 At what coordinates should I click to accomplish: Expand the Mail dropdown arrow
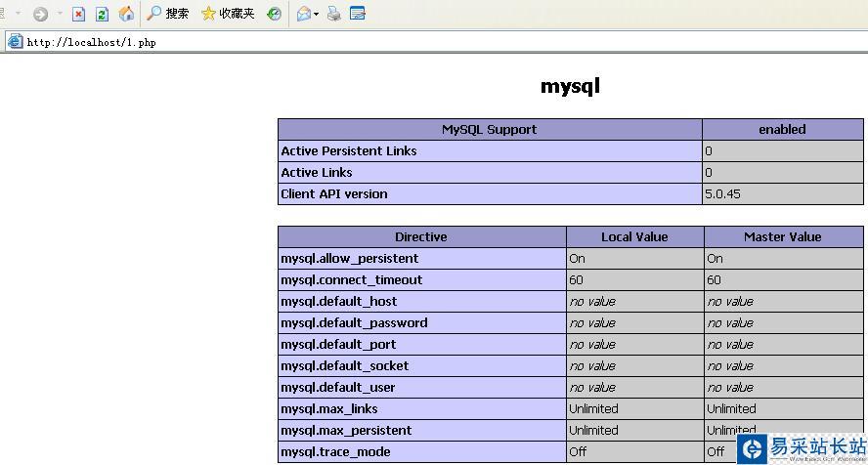click(316, 14)
